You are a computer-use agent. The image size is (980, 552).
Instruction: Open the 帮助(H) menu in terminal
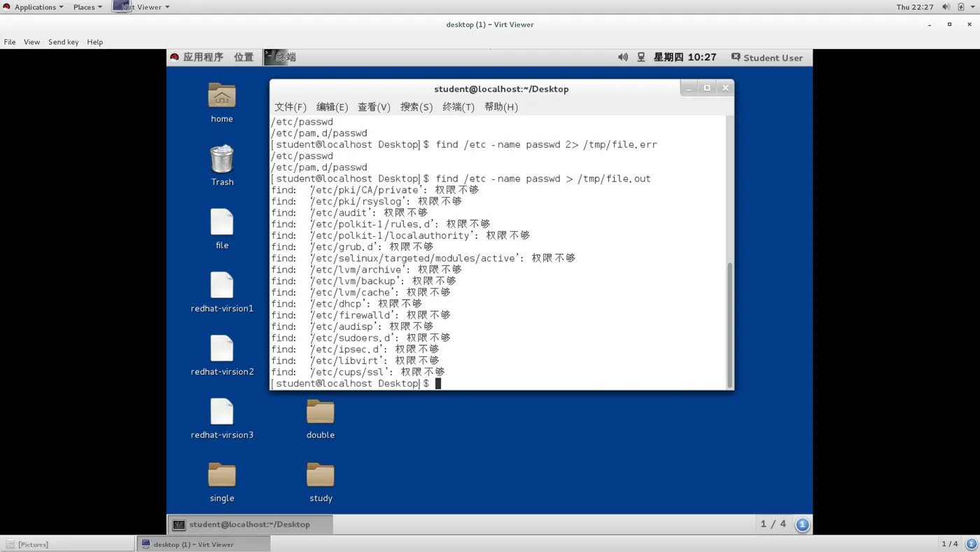501,107
